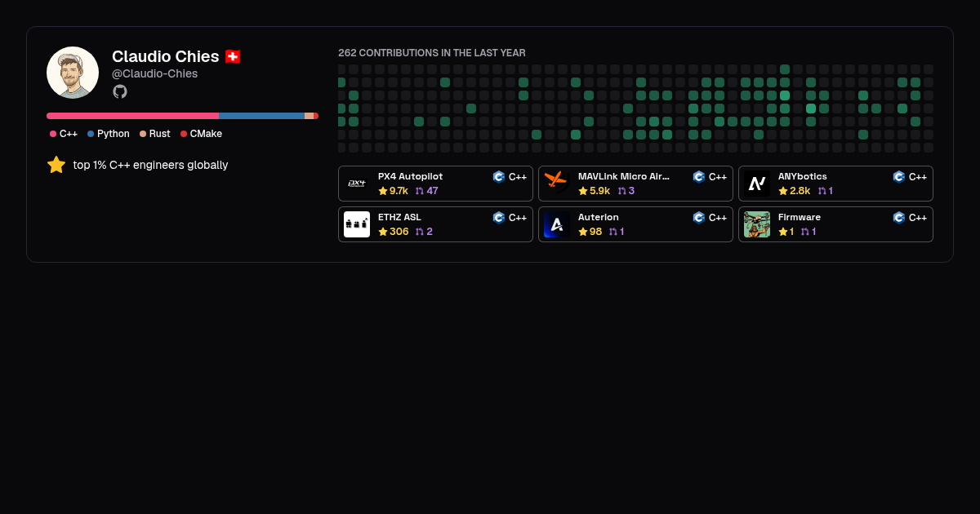Click the Python legend label

[x=114, y=134]
